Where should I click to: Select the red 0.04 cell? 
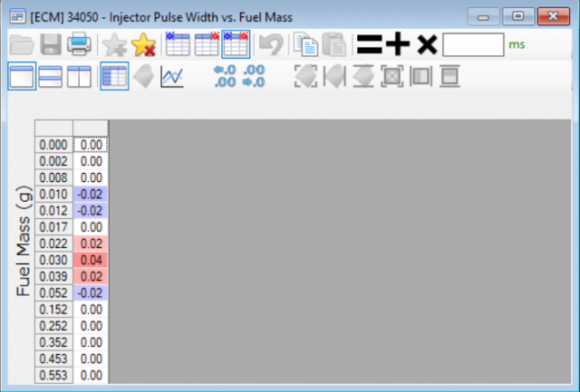[x=91, y=260]
